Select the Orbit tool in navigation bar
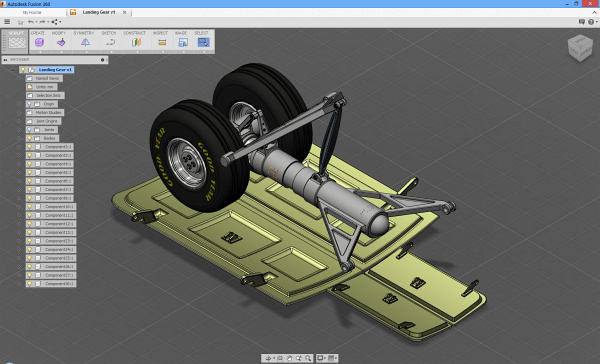This screenshot has height=364, width=600. coord(268,358)
